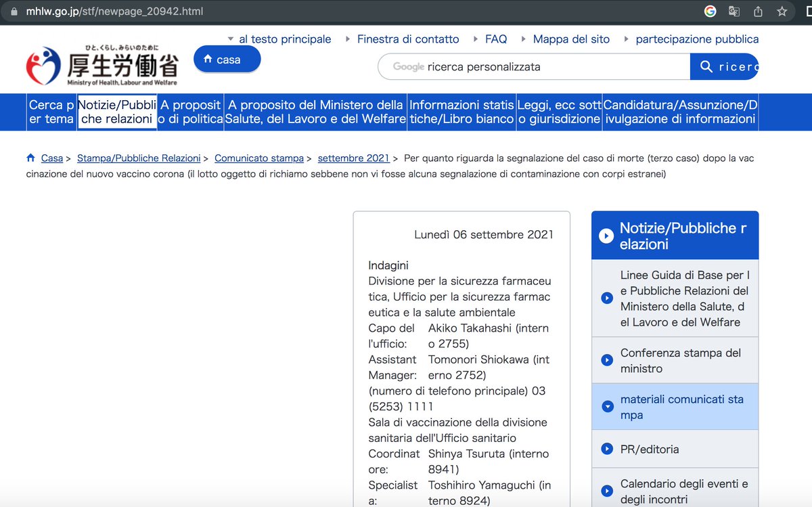
Task: Open sidebar header 'Notizie/Pubbliche relazioni'
Action: tap(675, 236)
